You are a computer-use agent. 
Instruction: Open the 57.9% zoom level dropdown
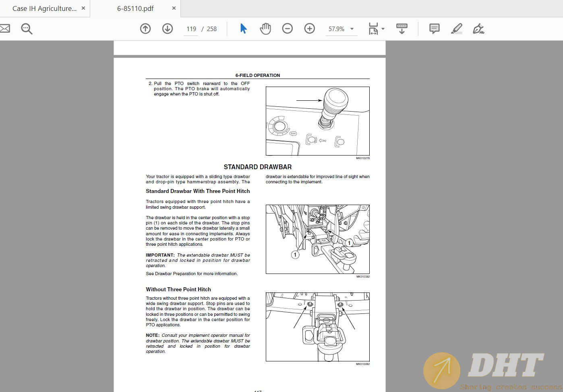coord(341,29)
